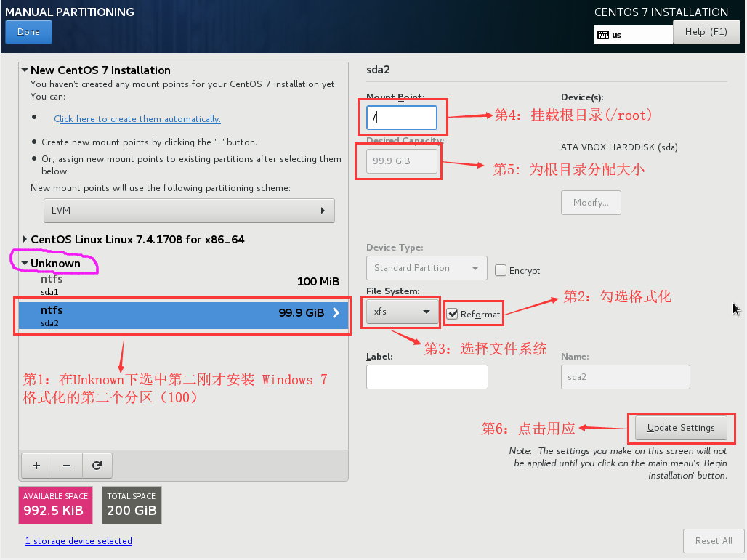The image size is (747, 560).
Task: Collapse the New CentOS 7 Installation section
Action: tap(25, 70)
